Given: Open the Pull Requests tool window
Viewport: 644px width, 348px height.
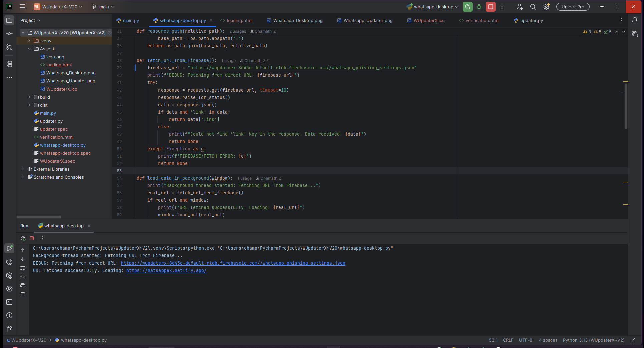Looking at the screenshot, I should click(9, 47).
